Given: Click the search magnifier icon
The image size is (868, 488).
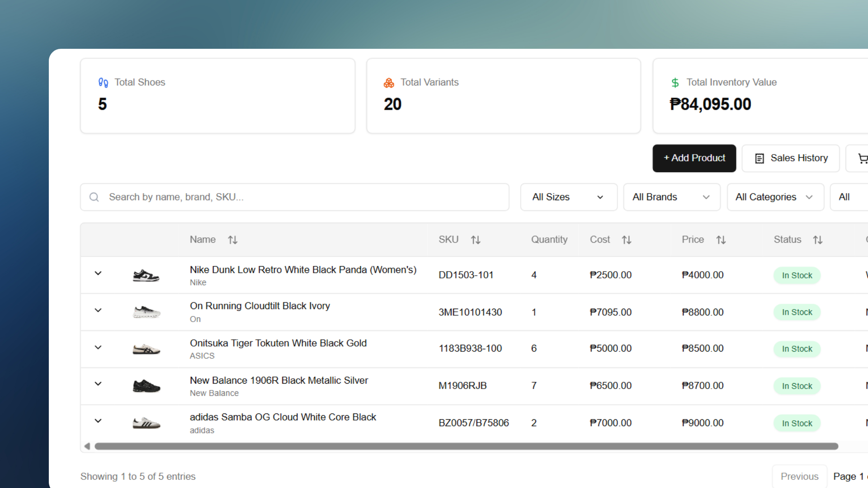Looking at the screenshot, I should click(x=94, y=197).
